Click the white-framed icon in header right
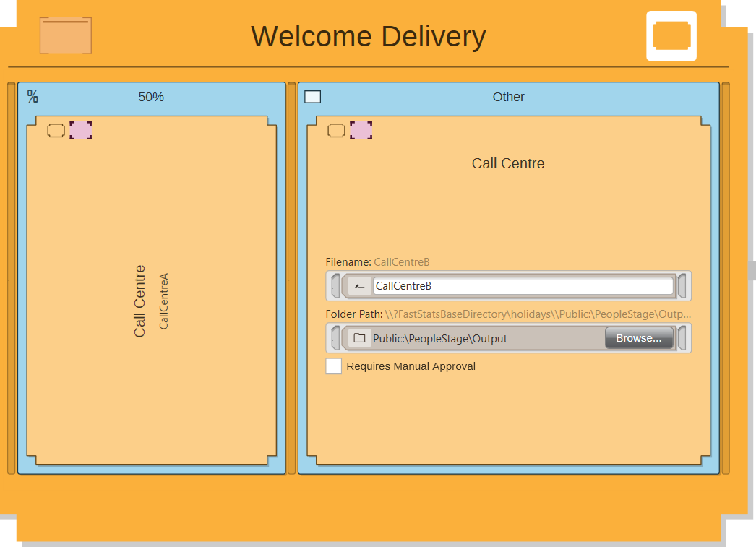756x549 pixels. click(x=671, y=36)
